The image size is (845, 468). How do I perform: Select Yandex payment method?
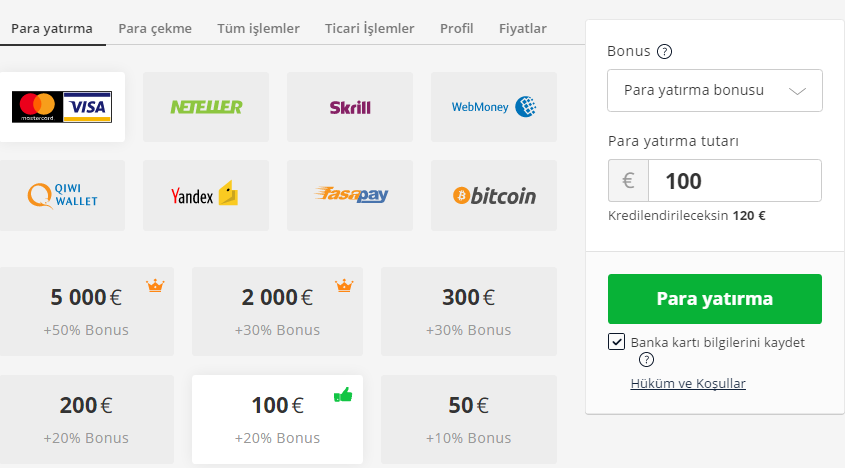point(206,195)
